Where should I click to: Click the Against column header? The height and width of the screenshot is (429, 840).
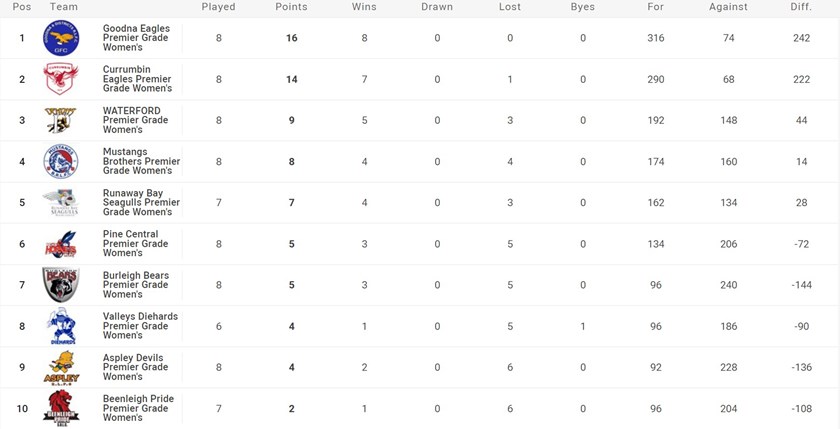coord(728,7)
